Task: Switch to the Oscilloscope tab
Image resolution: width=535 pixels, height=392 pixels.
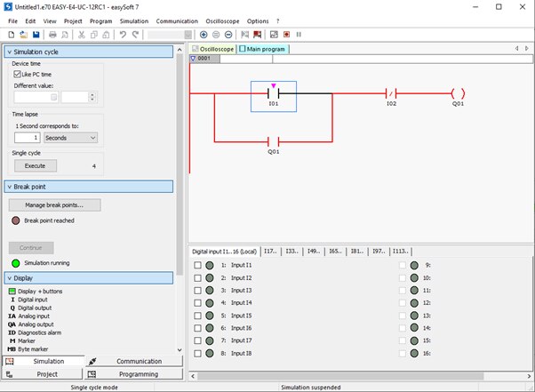Action: point(214,49)
